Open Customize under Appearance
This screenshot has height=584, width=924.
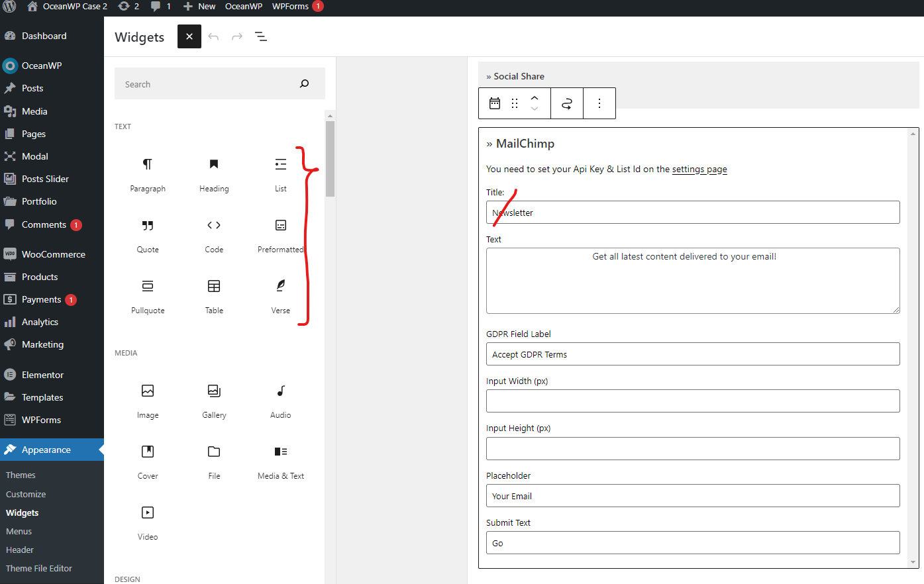pyautogui.click(x=26, y=494)
